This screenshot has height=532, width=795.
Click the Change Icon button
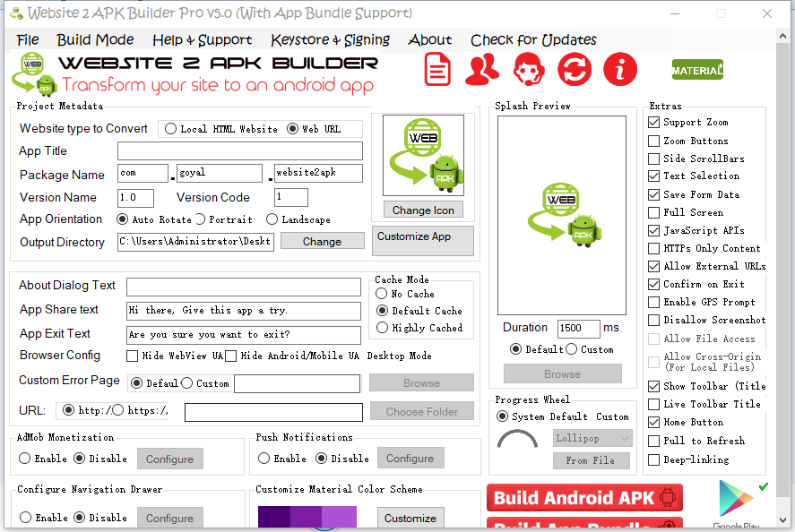pyautogui.click(x=423, y=210)
